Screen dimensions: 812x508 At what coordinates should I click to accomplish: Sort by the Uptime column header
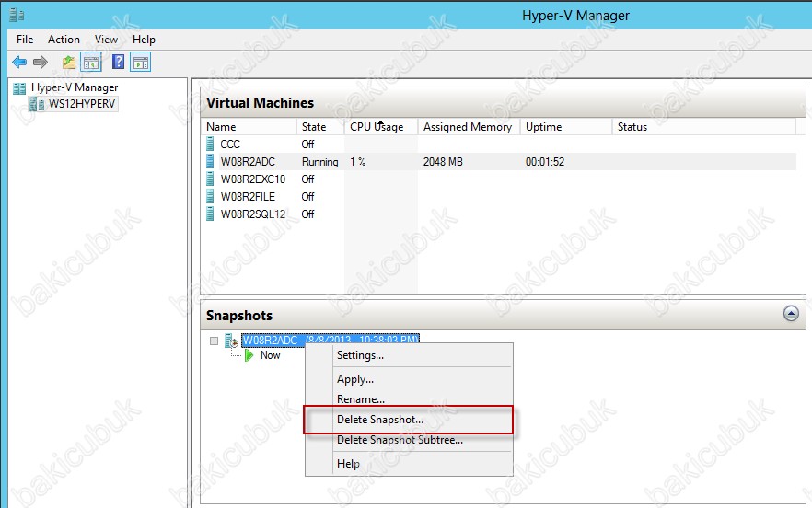566,127
